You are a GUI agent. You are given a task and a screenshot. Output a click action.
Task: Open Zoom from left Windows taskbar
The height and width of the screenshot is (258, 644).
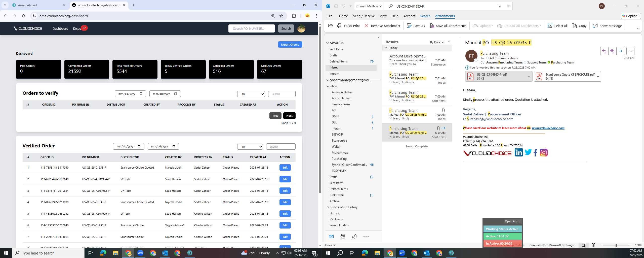pyautogui.click(x=140, y=253)
